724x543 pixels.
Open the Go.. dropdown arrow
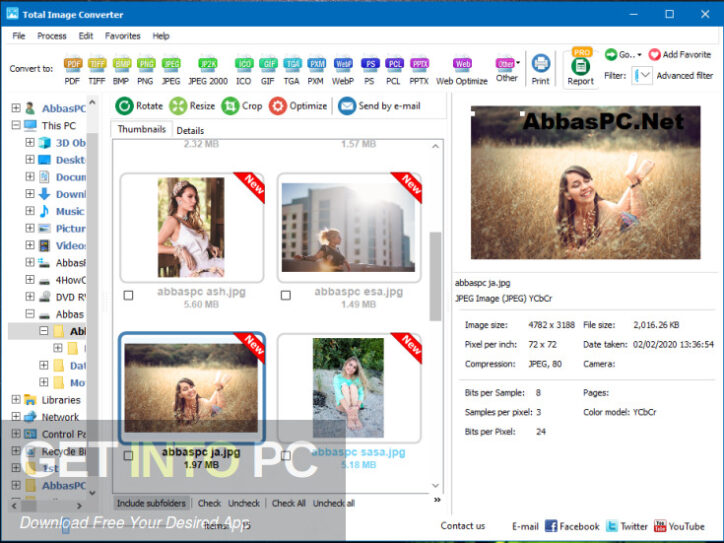pyautogui.click(x=640, y=54)
